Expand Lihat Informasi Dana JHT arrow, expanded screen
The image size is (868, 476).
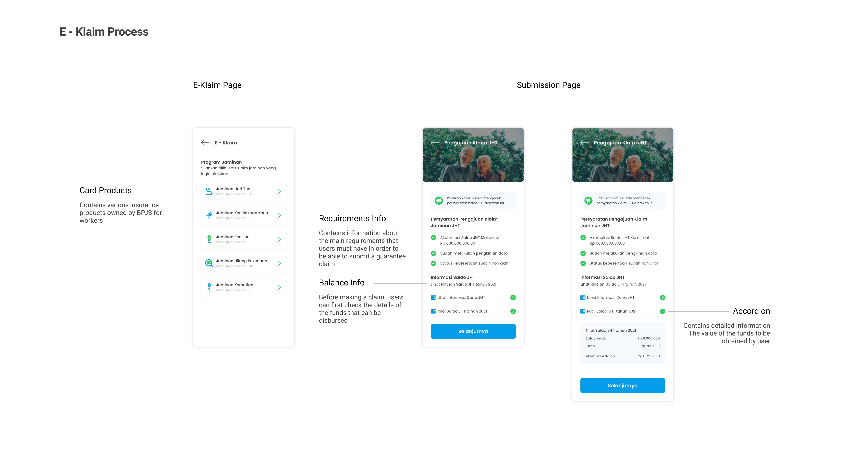pos(663,297)
